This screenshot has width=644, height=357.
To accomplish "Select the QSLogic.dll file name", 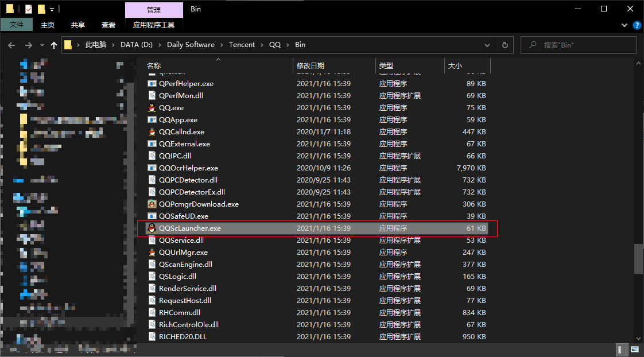I will tap(178, 277).
